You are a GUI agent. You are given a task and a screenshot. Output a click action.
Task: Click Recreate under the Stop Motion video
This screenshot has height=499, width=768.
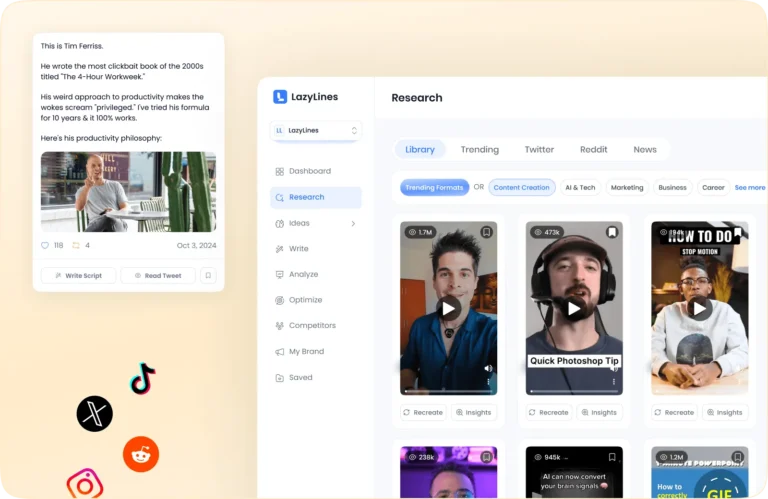pyautogui.click(x=674, y=413)
